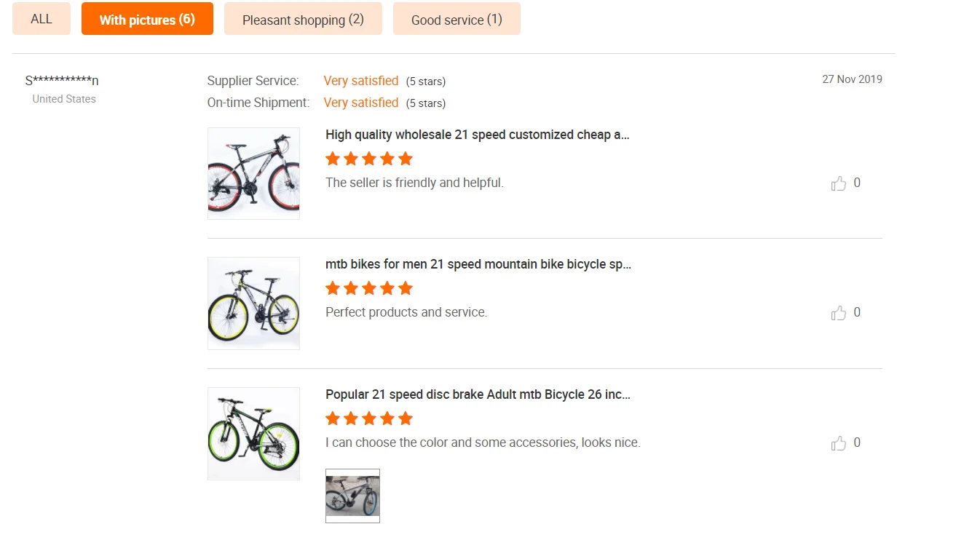Click "Very satisfied" beside Supplier Service

[361, 81]
